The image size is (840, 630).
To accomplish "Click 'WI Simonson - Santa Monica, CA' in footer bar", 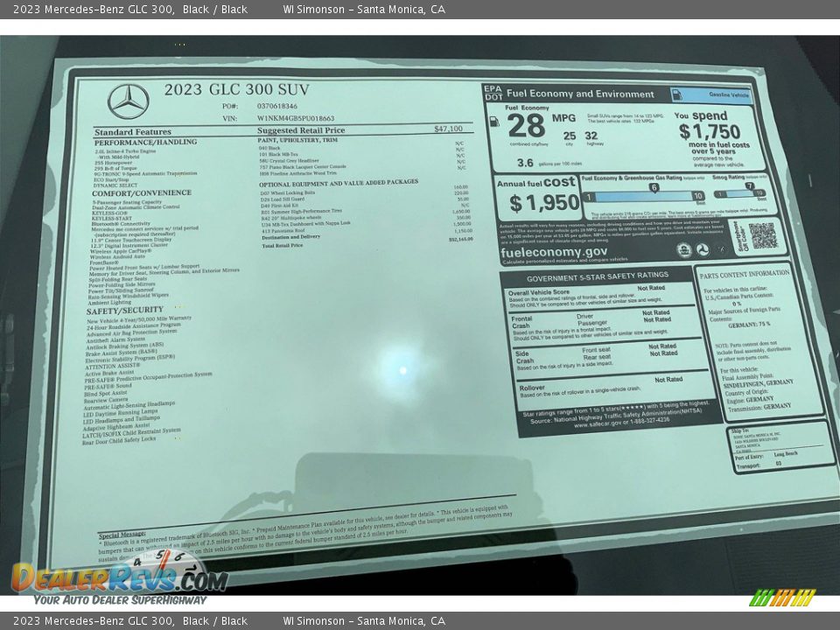I will point(364,621).
